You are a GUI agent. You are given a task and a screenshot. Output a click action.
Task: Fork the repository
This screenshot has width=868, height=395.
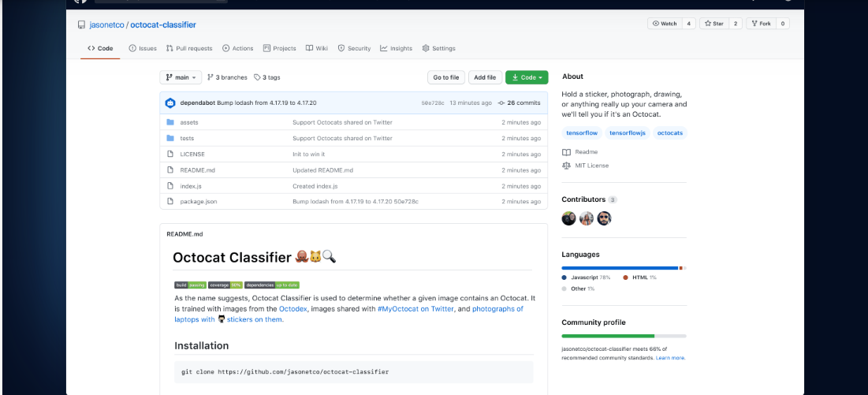pyautogui.click(x=761, y=24)
